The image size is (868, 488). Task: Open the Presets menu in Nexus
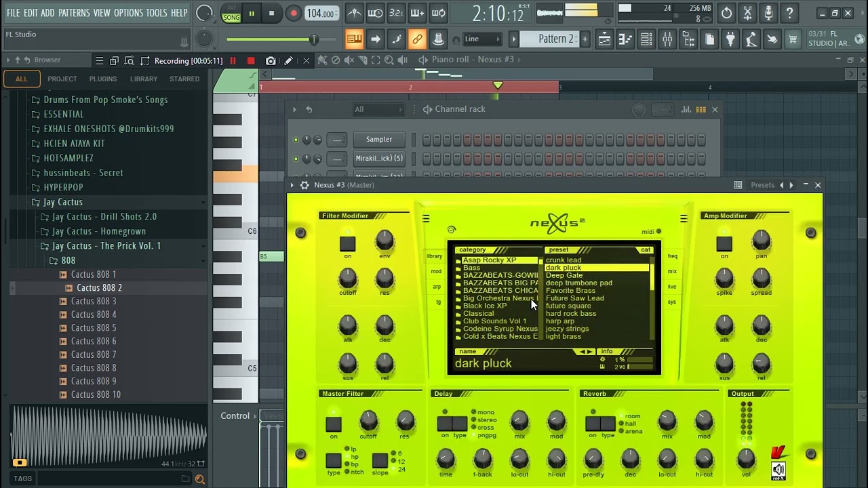762,185
